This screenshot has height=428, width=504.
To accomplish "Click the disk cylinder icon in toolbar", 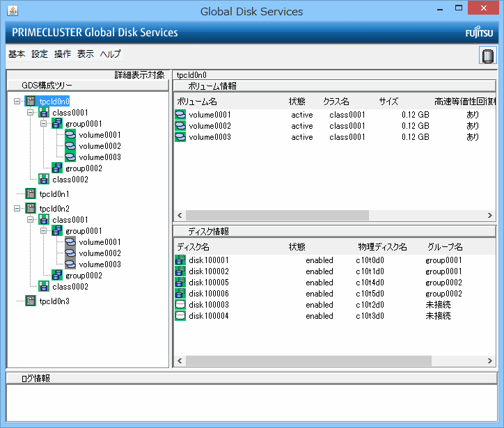I will coord(487,55).
